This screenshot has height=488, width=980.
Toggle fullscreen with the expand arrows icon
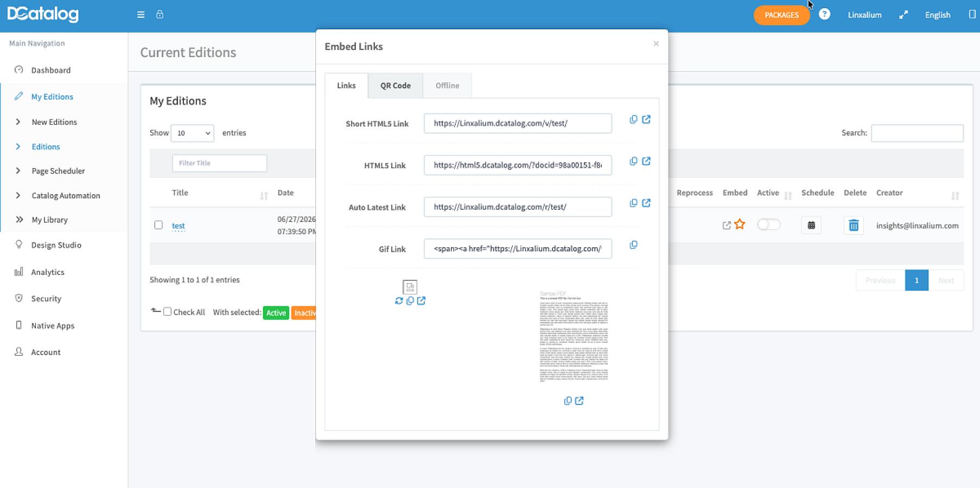(x=903, y=15)
